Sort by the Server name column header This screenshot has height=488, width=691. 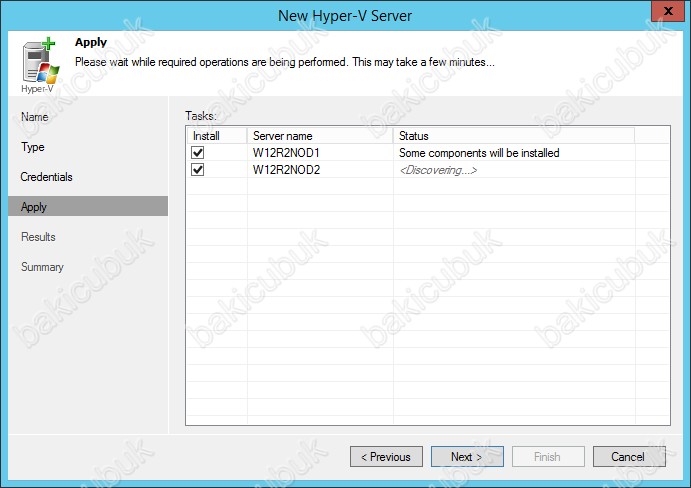pyautogui.click(x=320, y=136)
